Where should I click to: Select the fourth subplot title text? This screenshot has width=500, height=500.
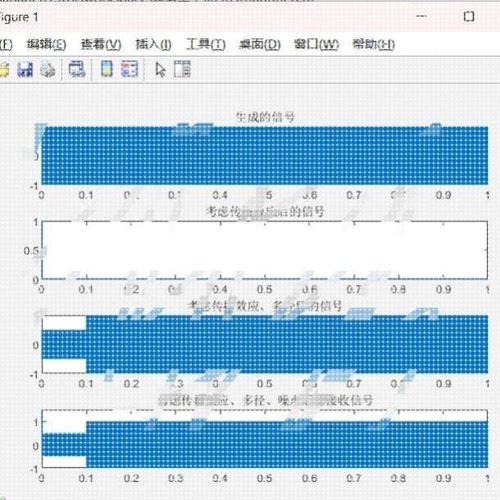pos(265,400)
